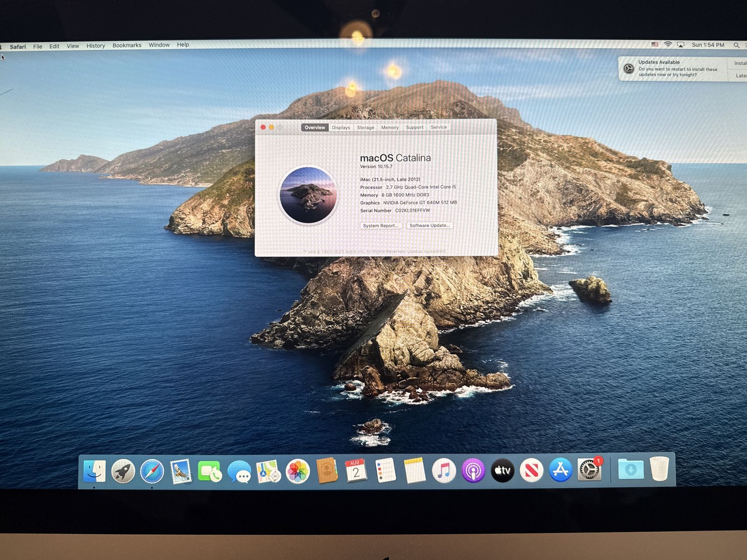Open Messages speech bubble icon
The image size is (747, 560).
coord(239,472)
